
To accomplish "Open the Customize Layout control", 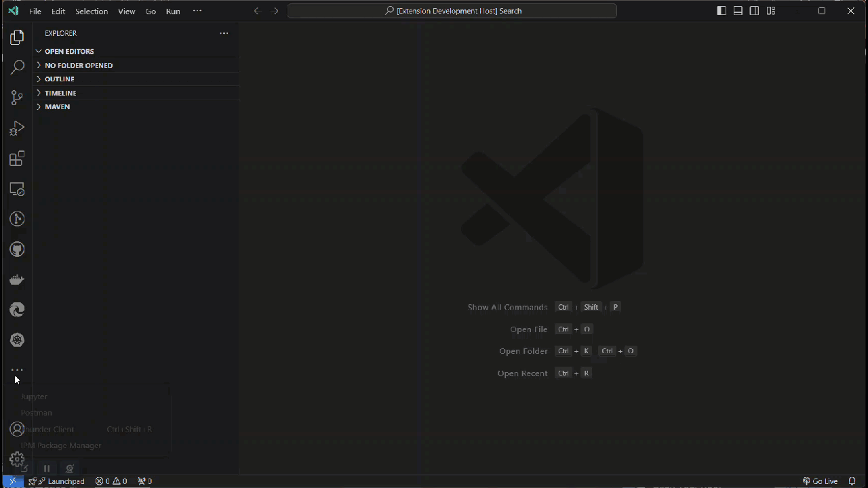I will 771,11.
